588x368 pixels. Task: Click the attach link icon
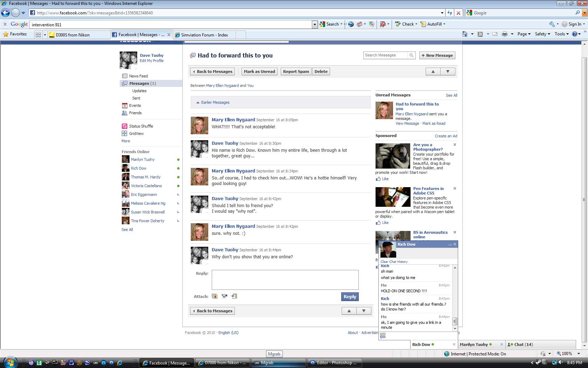coord(234,296)
